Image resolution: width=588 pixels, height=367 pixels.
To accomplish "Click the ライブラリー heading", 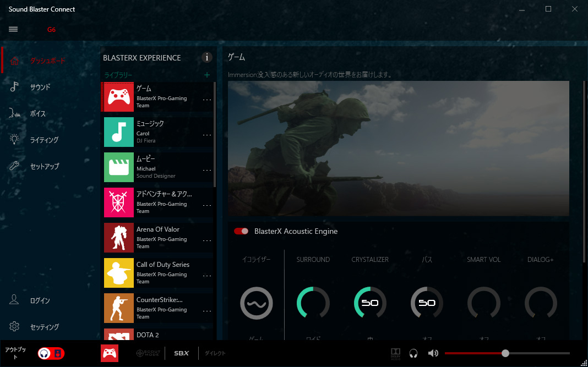I will tap(118, 75).
